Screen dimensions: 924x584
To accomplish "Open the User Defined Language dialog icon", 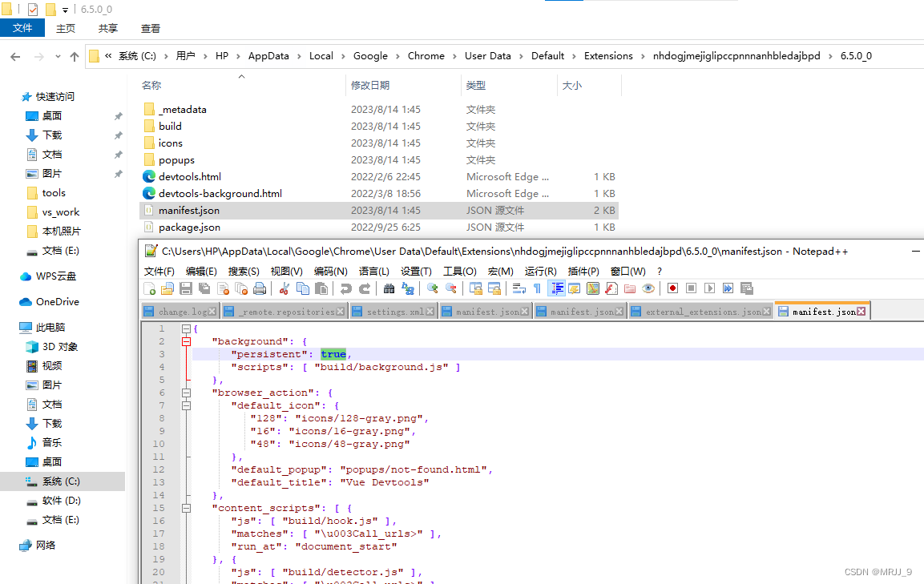I will tap(575, 288).
